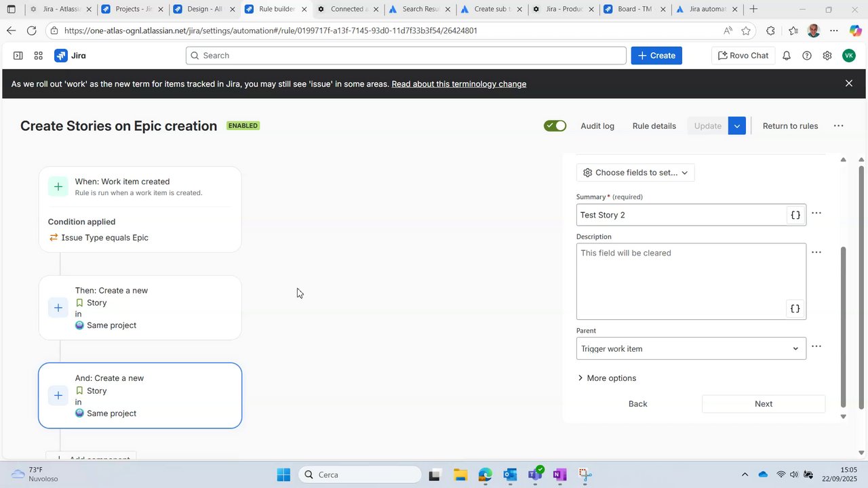Open OneNote from taskbar
The height and width of the screenshot is (488, 868).
coord(559,474)
